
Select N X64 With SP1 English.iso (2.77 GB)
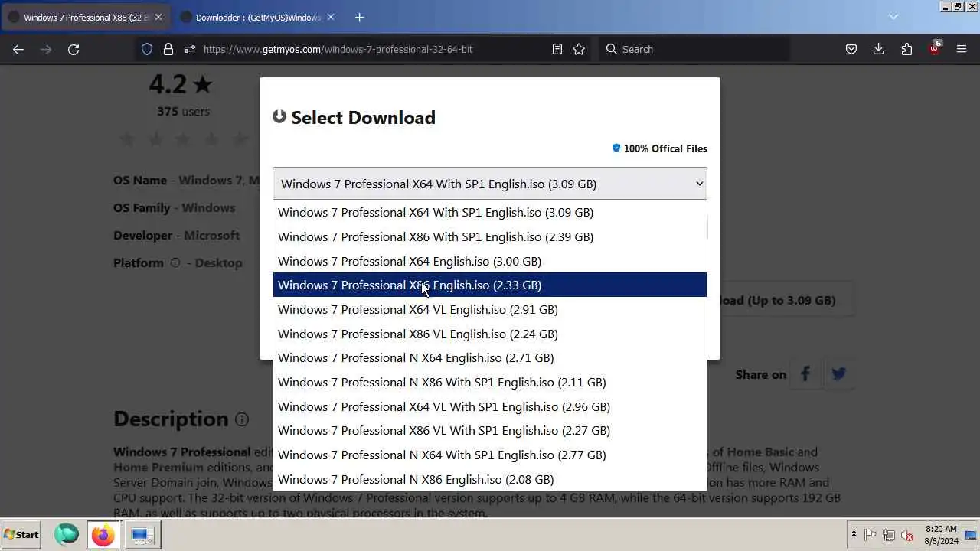(x=490, y=455)
